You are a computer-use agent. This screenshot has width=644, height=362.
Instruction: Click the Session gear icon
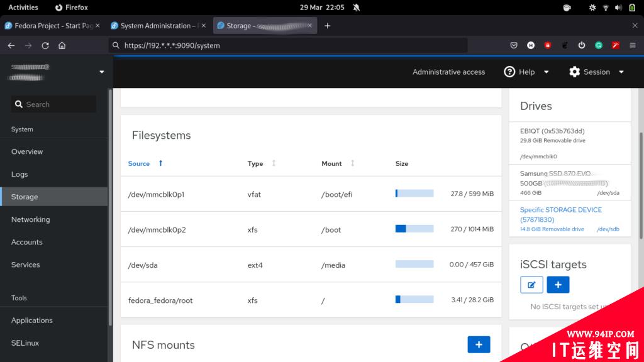pyautogui.click(x=575, y=72)
